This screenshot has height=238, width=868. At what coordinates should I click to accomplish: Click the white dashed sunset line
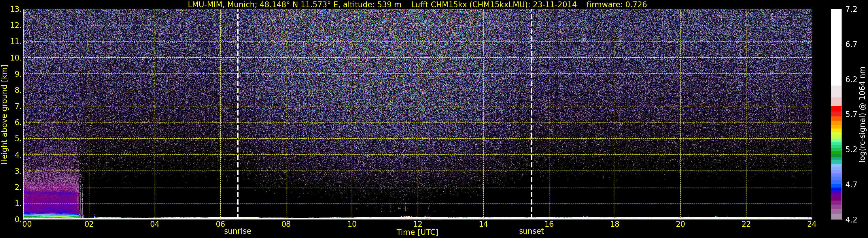click(532, 114)
